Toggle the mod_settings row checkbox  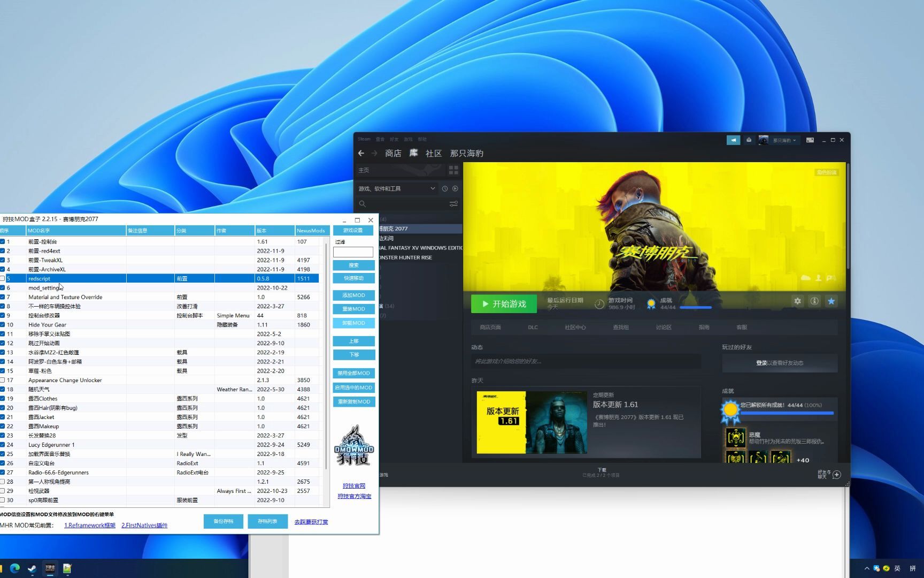point(3,287)
